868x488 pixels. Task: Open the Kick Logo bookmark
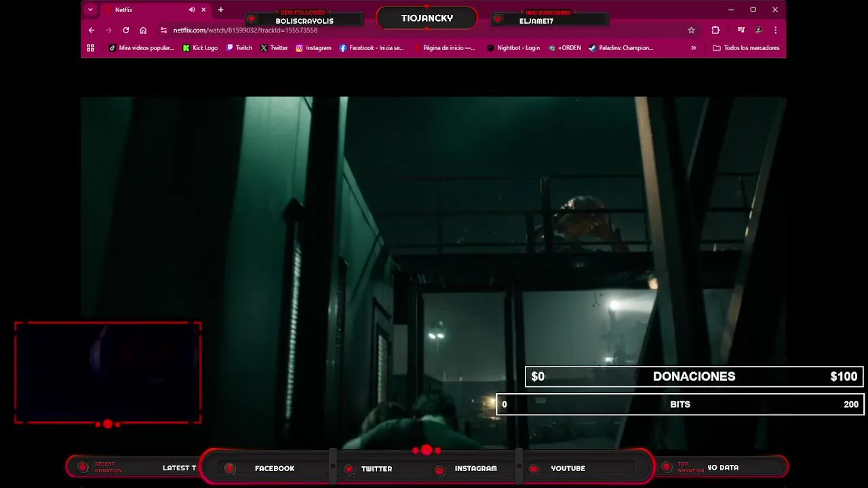(x=200, y=48)
